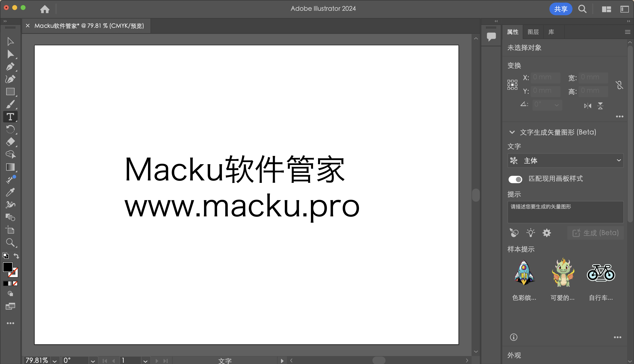This screenshot has height=364, width=634.
Task: Select the solid Color mode button
Action: (5, 283)
